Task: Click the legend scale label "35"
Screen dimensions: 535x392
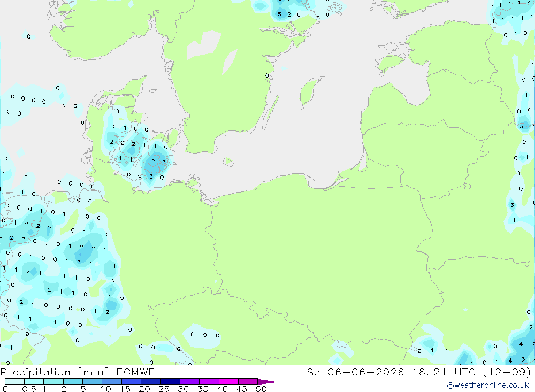Action: (203, 389)
